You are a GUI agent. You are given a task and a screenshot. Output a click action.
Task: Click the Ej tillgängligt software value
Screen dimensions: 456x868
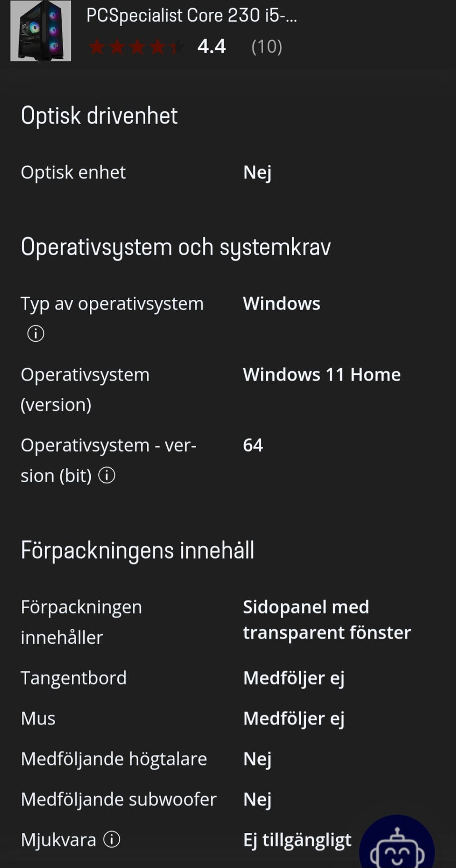click(x=297, y=840)
